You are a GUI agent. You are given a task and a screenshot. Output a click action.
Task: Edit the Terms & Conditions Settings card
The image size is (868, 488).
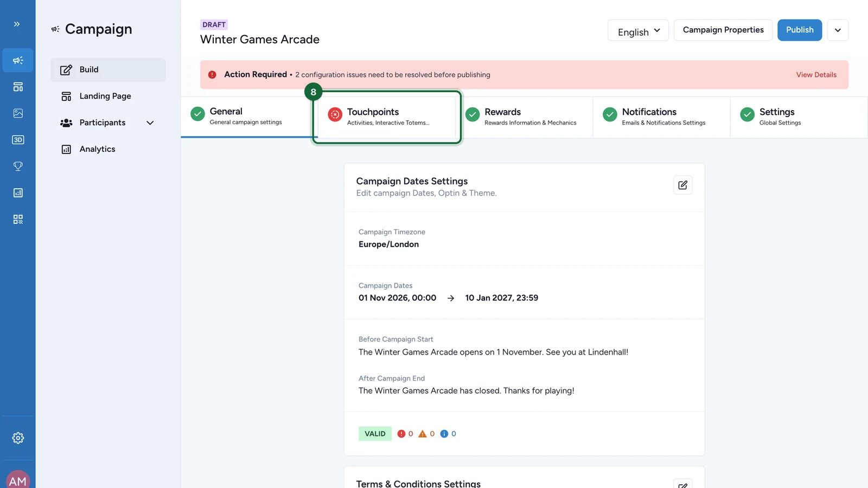(682, 484)
